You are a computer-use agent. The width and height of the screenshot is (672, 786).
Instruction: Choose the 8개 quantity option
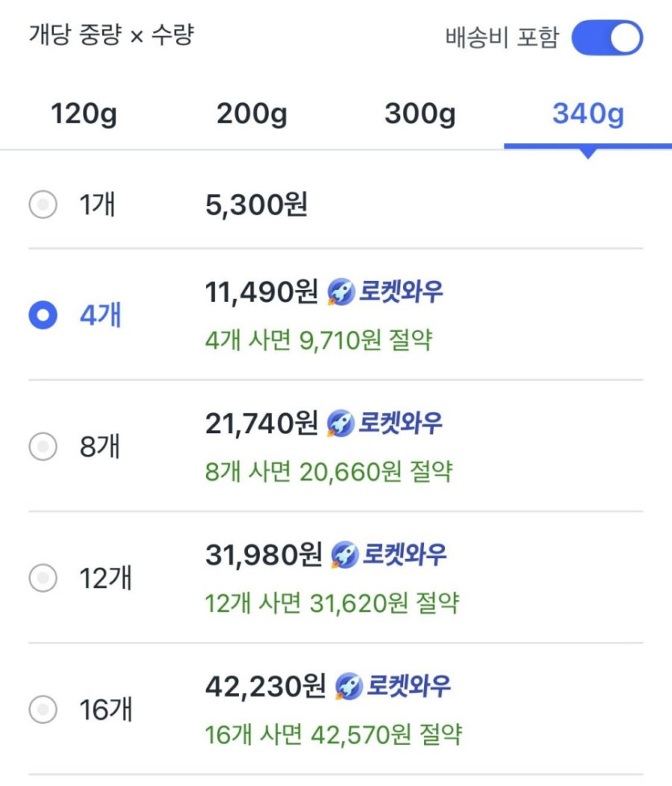(x=43, y=445)
